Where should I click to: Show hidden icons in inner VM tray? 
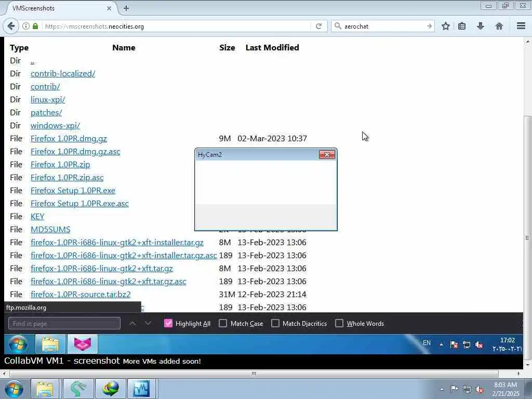tap(442, 345)
